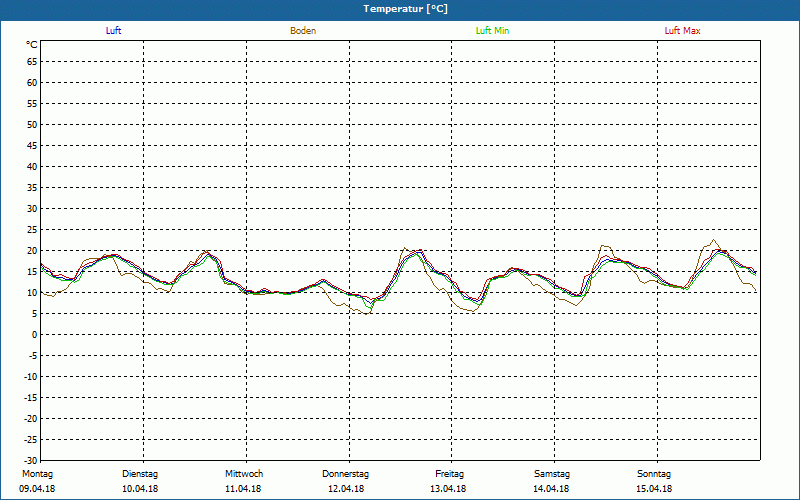This screenshot has width=800, height=500.
Task: Click the Dienstag day label
Action: 140,474
